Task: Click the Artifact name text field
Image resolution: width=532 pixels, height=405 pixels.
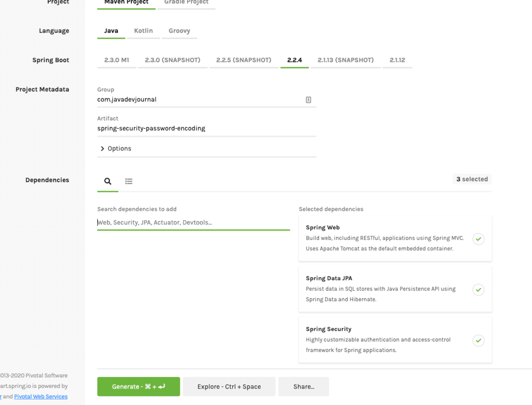Action: [206, 129]
